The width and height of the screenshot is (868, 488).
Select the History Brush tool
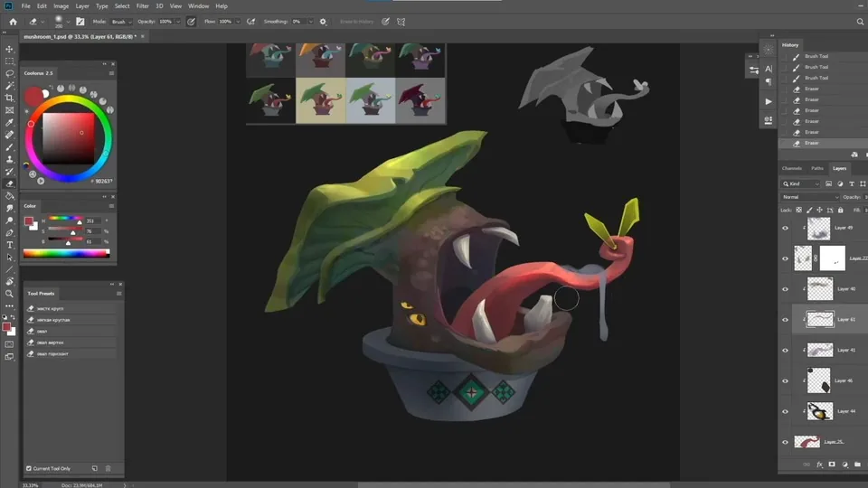click(x=9, y=172)
